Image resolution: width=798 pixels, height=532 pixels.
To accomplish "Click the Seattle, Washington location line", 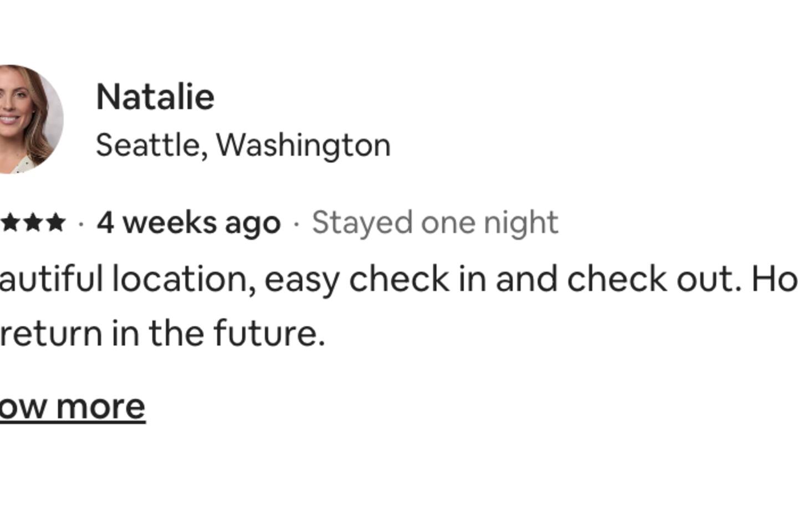I will (243, 145).
